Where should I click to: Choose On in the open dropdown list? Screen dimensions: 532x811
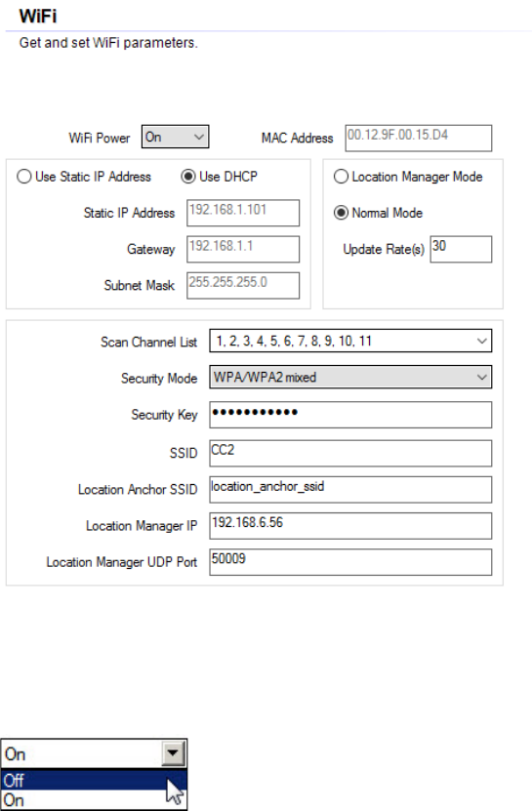pos(93,799)
